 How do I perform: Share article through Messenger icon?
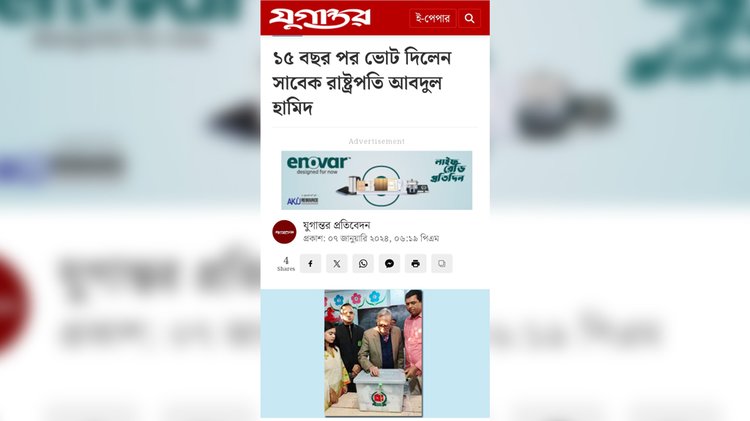tap(389, 264)
